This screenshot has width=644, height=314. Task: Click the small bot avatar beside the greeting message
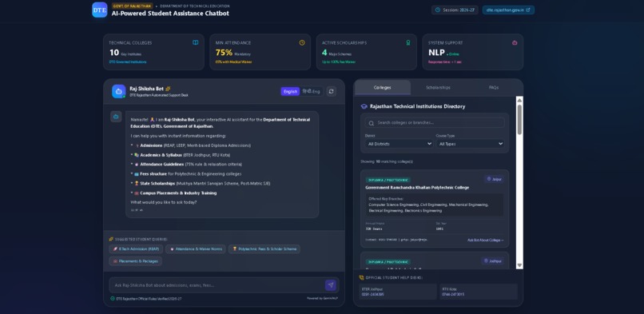pos(116,117)
